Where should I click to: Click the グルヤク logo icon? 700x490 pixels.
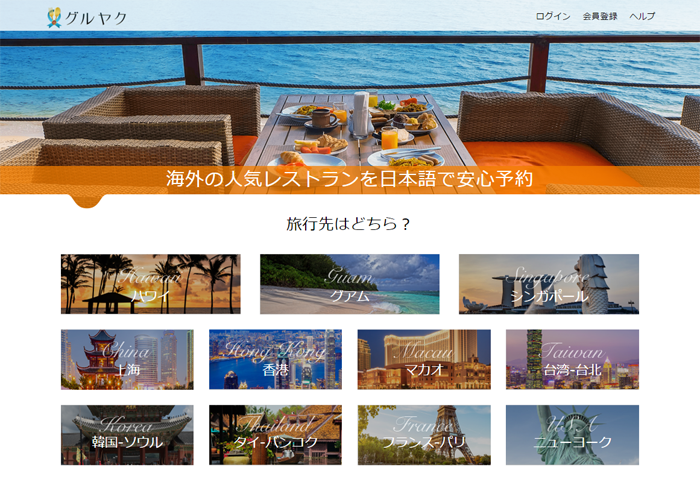pos(54,17)
